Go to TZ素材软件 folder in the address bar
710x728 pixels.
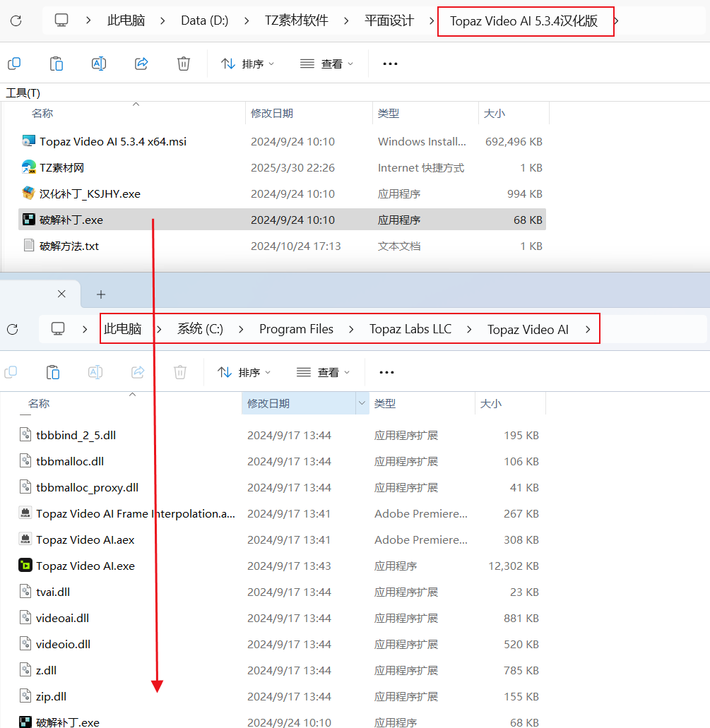(x=297, y=21)
